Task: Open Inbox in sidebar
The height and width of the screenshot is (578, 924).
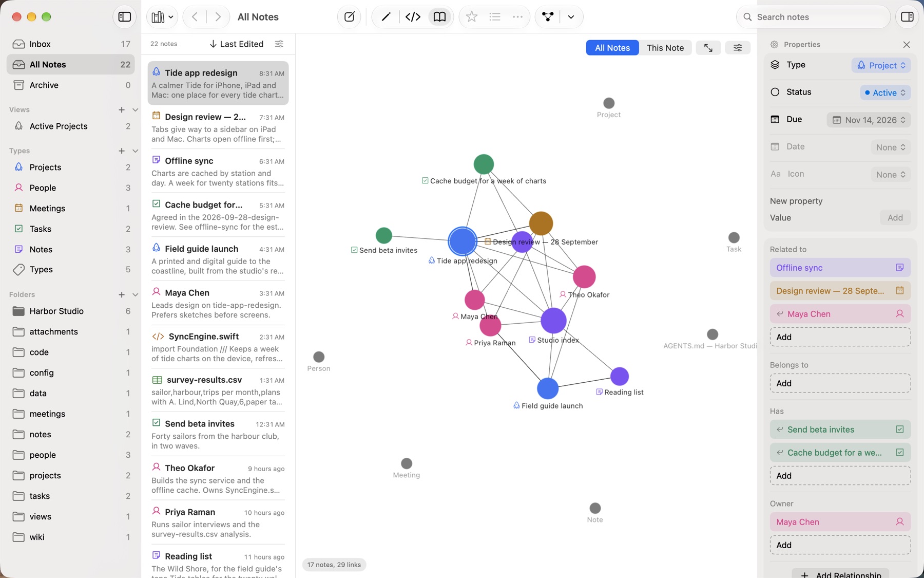Action: point(71,44)
